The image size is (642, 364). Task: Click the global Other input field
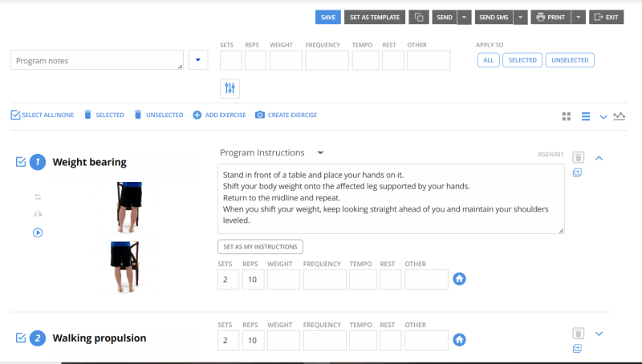(429, 60)
